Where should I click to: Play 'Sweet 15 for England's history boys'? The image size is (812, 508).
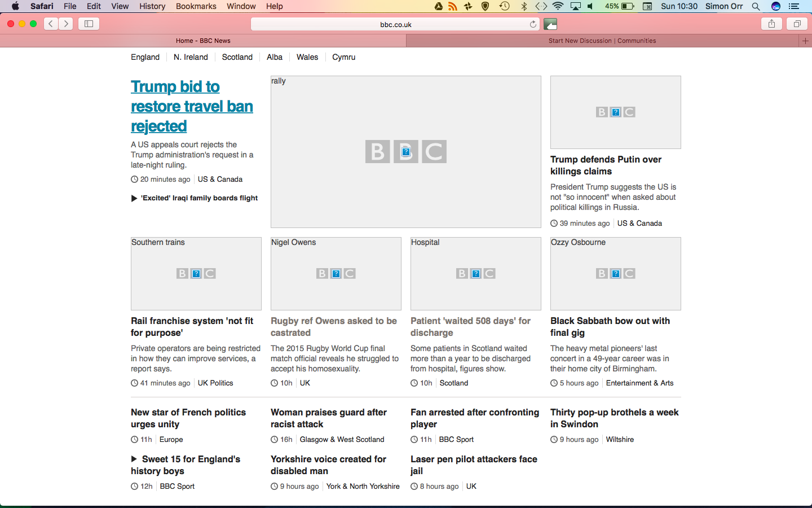pyautogui.click(x=186, y=465)
